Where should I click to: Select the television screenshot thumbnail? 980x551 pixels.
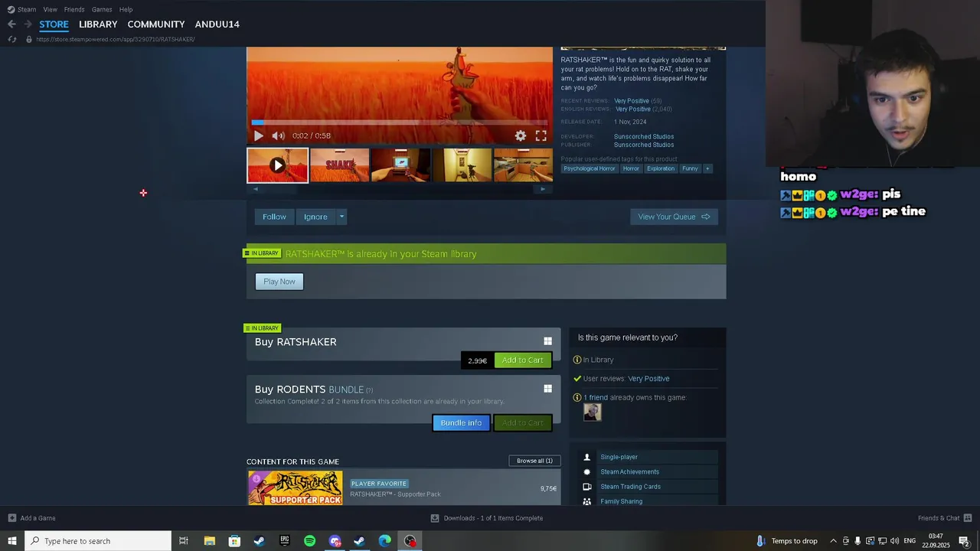(400, 165)
